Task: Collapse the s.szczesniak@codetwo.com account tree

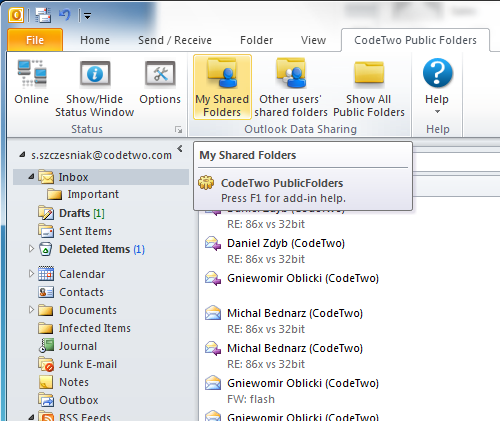Action: (x=22, y=155)
